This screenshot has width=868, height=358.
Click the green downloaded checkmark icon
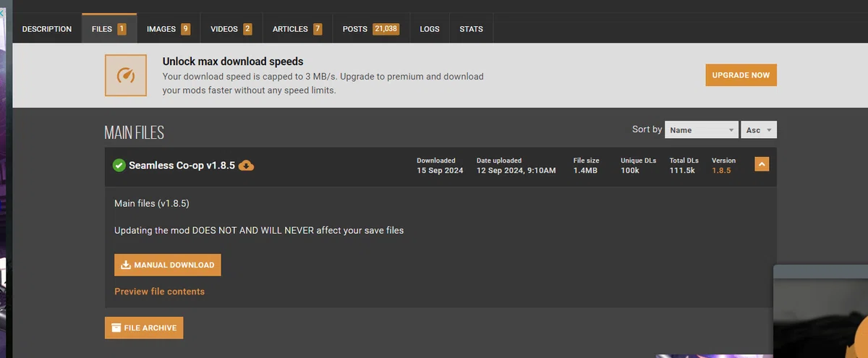coord(119,166)
